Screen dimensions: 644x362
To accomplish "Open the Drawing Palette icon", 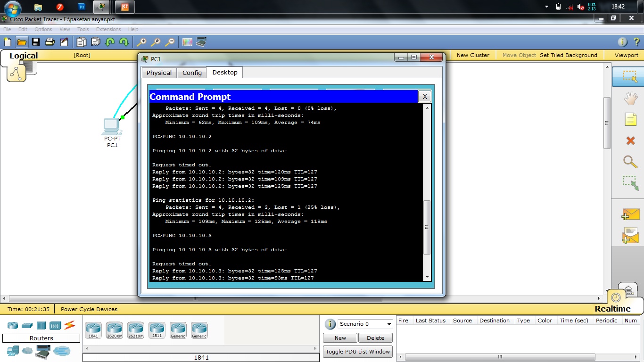I will [187, 42].
